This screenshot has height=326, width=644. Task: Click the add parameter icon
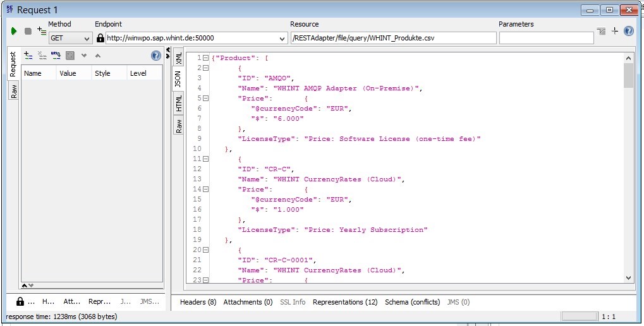pos(28,56)
